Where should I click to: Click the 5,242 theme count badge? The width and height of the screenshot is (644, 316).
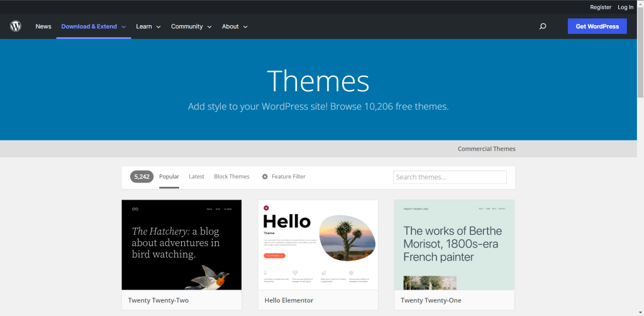click(142, 177)
